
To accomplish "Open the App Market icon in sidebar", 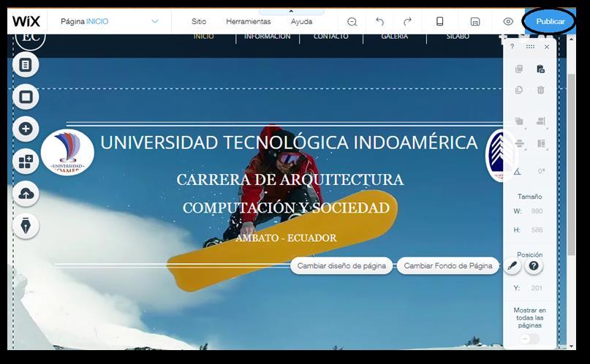I will tap(26, 162).
